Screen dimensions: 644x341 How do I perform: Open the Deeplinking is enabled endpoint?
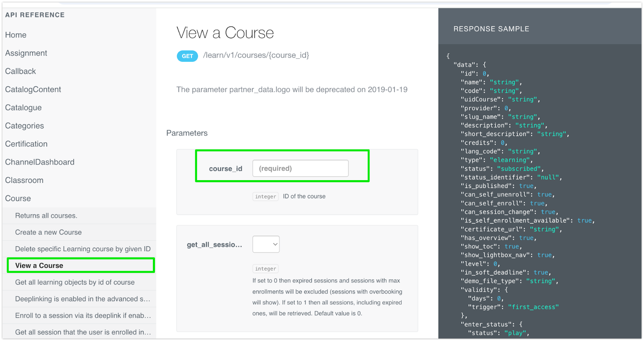[83, 299]
